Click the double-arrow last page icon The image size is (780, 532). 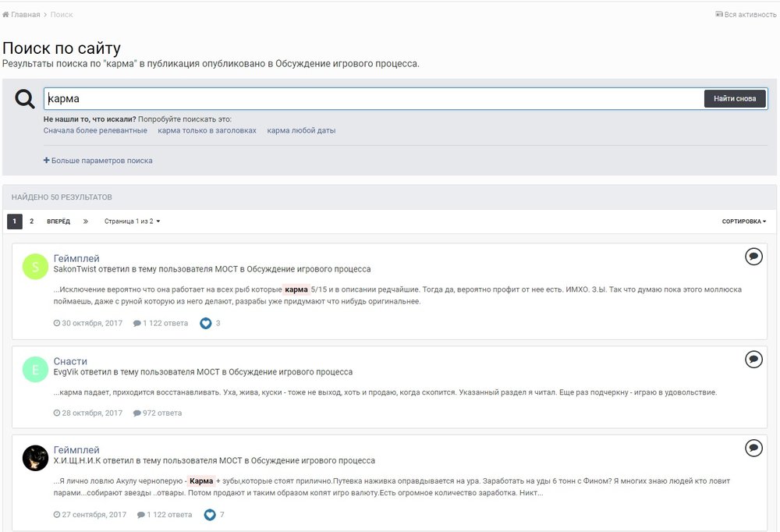[86, 222]
